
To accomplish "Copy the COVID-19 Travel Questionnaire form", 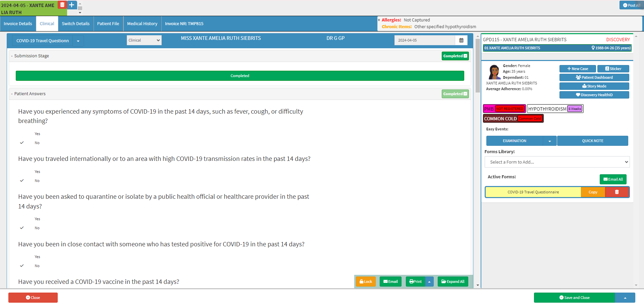I will (x=593, y=192).
